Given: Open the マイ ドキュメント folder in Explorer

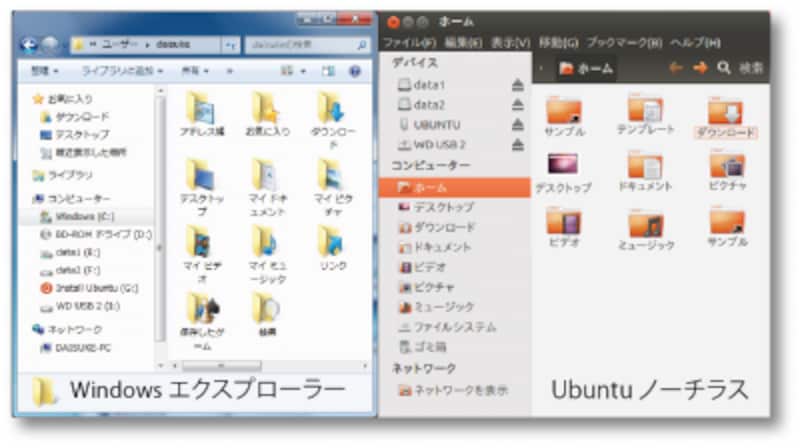Looking at the screenshot, I should 267,187.
